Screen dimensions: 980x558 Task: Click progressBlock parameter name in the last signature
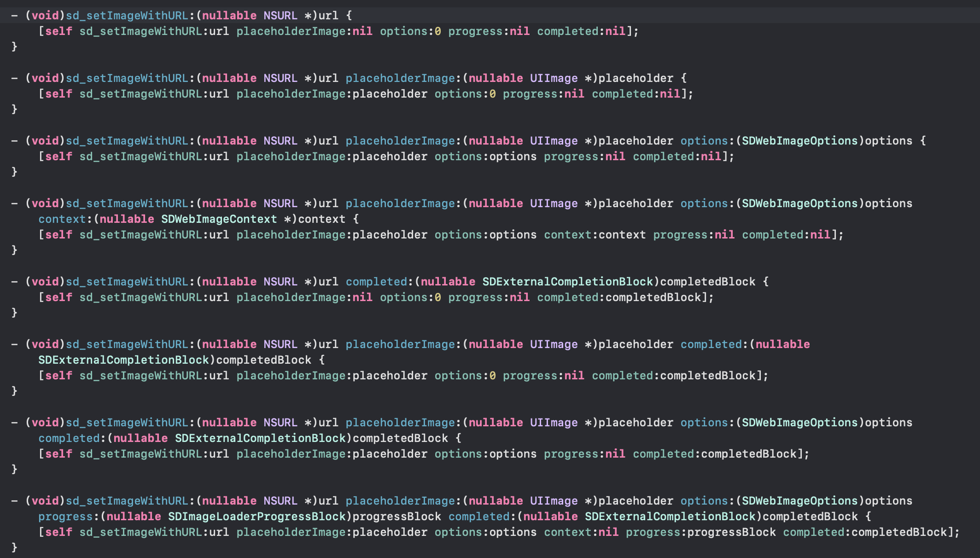[x=397, y=517]
